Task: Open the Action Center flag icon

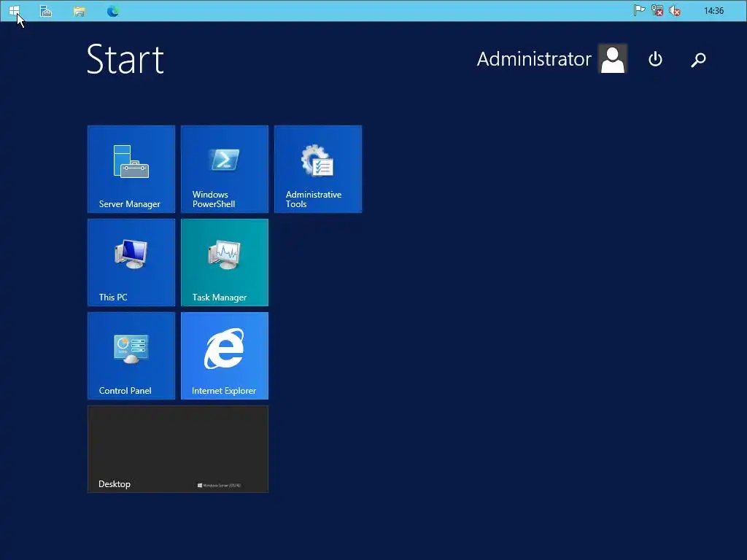Action: point(639,10)
